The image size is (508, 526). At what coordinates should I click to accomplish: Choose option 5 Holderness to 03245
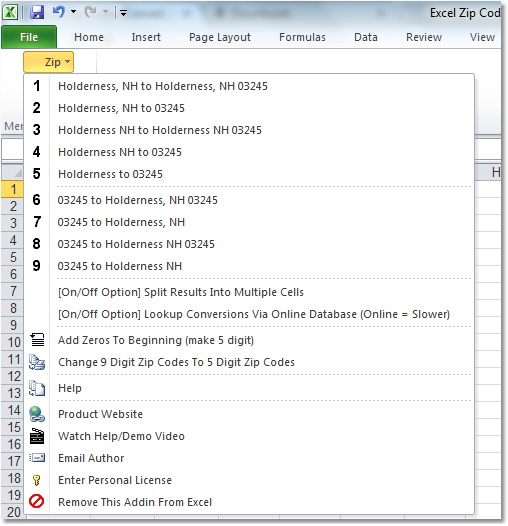(x=249, y=174)
